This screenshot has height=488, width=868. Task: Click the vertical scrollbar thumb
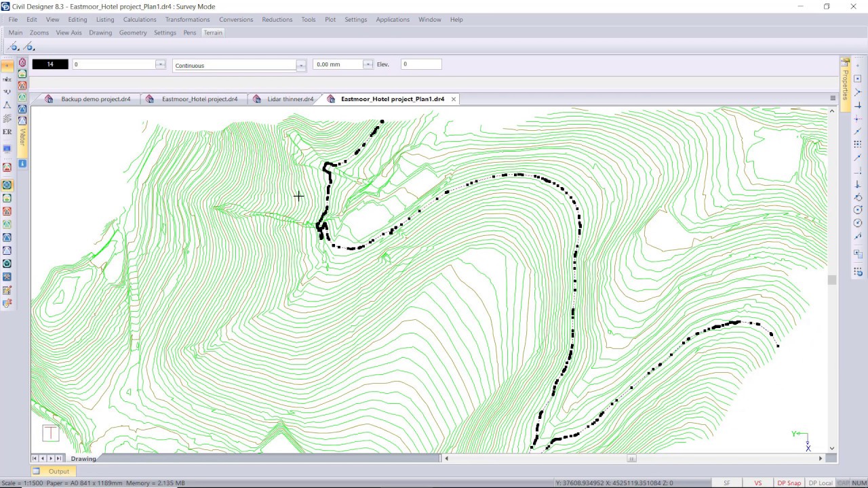832,280
